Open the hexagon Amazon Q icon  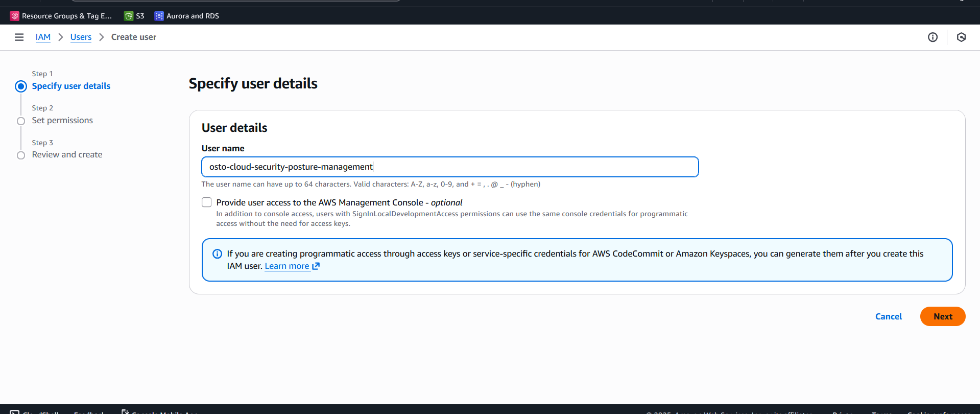click(x=961, y=37)
